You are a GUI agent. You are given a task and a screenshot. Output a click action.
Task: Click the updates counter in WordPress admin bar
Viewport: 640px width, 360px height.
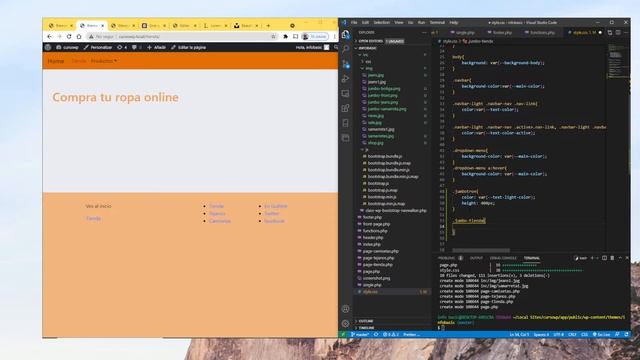pos(122,47)
